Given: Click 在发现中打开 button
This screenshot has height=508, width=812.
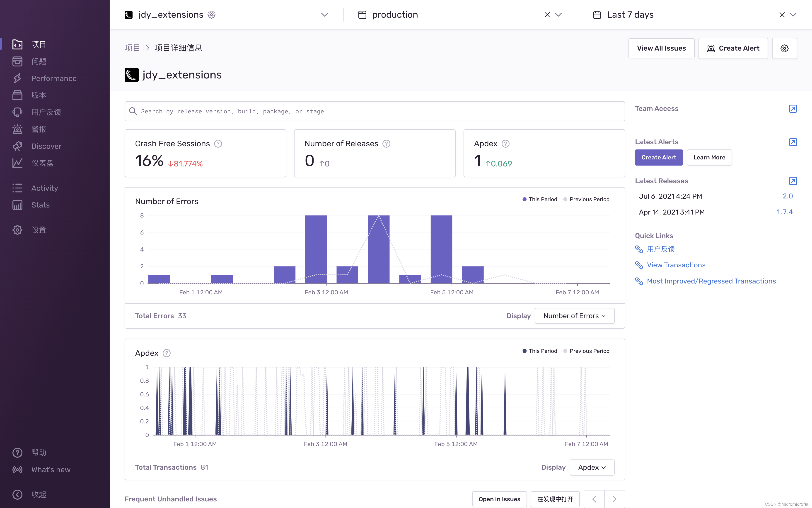Looking at the screenshot, I should coord(555,499).
